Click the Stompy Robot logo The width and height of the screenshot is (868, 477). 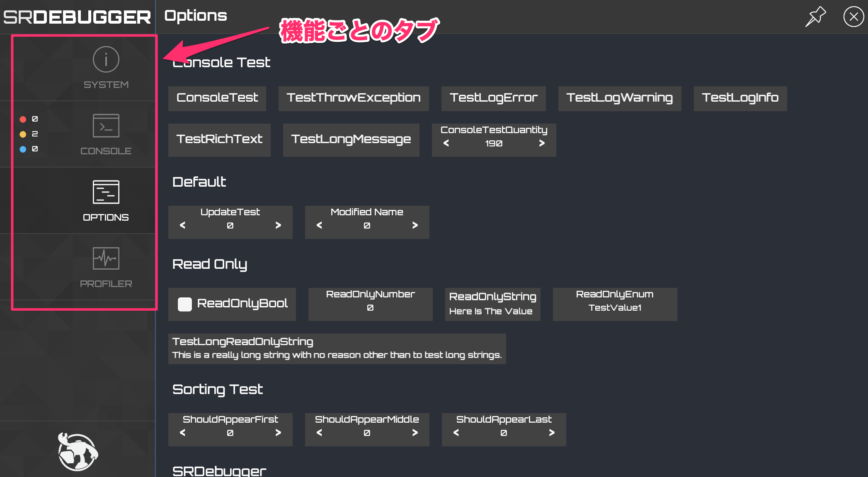[x=78, y=451]
